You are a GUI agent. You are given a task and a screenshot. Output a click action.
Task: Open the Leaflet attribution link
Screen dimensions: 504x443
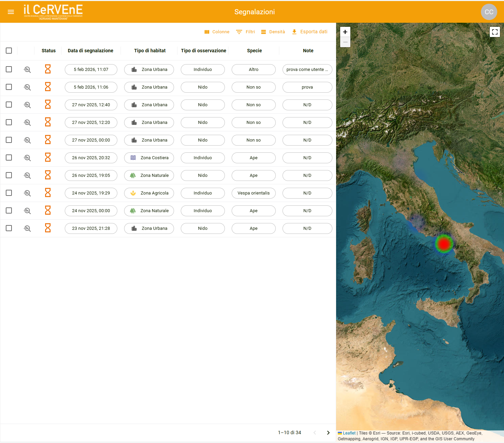click(x=349, y=433)
